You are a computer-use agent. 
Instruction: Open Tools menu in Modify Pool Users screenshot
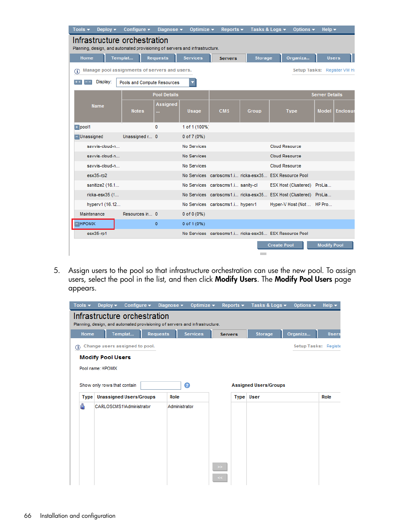click(82, 305)
